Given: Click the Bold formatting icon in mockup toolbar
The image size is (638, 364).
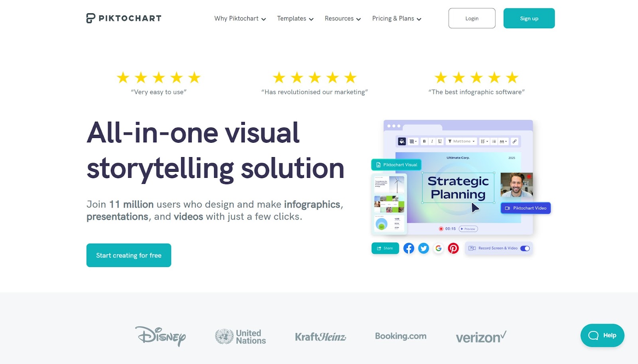Looking at the screenshot, I should [x=424, y=142].
